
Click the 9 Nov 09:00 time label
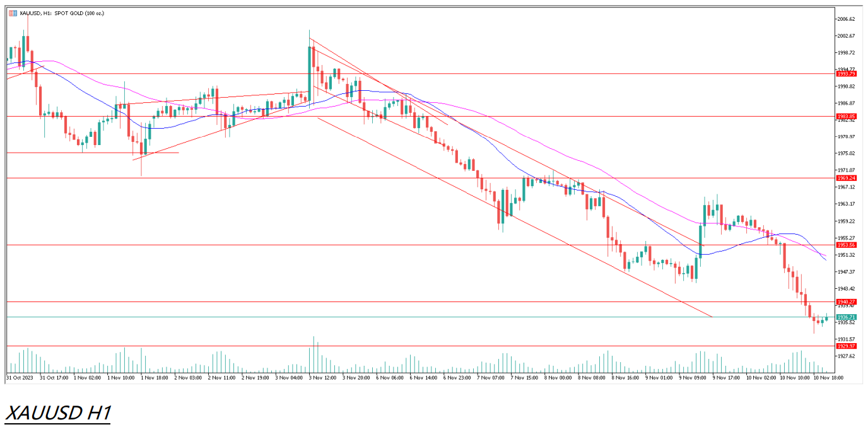[x=691, y=378]
